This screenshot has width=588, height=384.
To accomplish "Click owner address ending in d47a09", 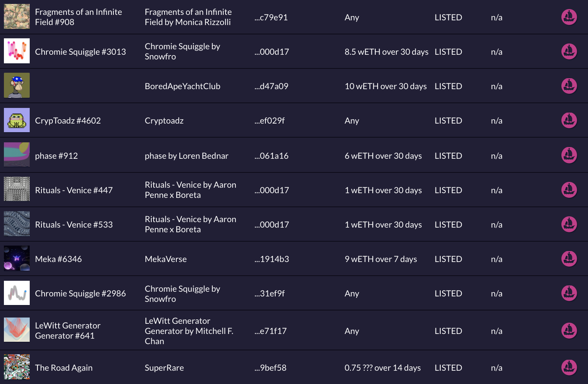I will 271,86.
